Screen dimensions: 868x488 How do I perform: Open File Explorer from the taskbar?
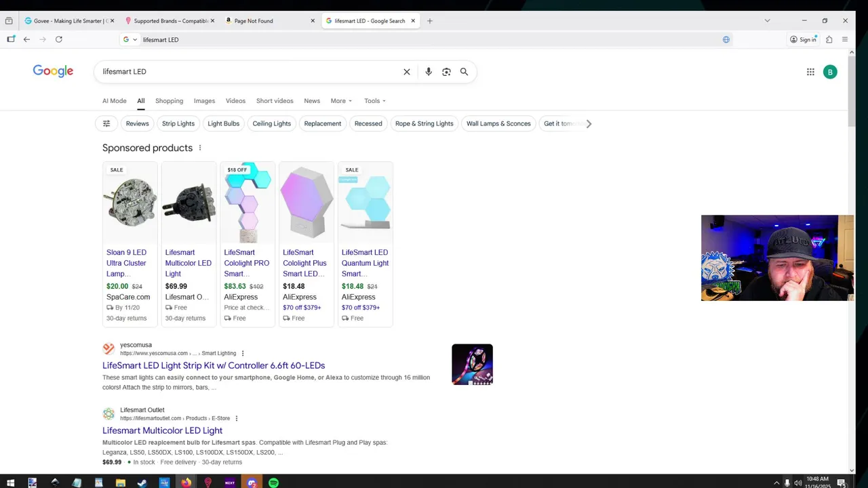(x=120, y=483)
